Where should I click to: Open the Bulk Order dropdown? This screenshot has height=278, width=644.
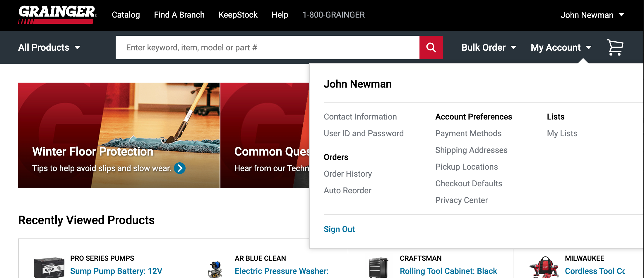point(489,47)
